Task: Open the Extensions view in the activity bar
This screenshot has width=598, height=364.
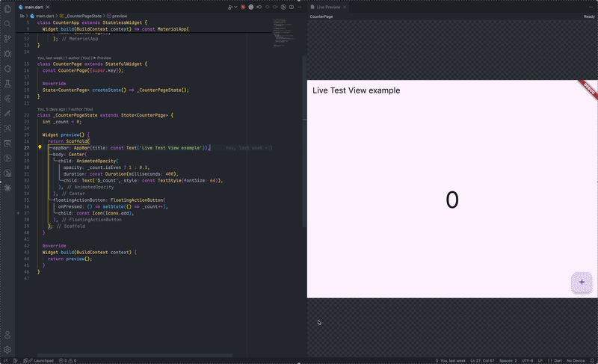Action: coord(7,69)
